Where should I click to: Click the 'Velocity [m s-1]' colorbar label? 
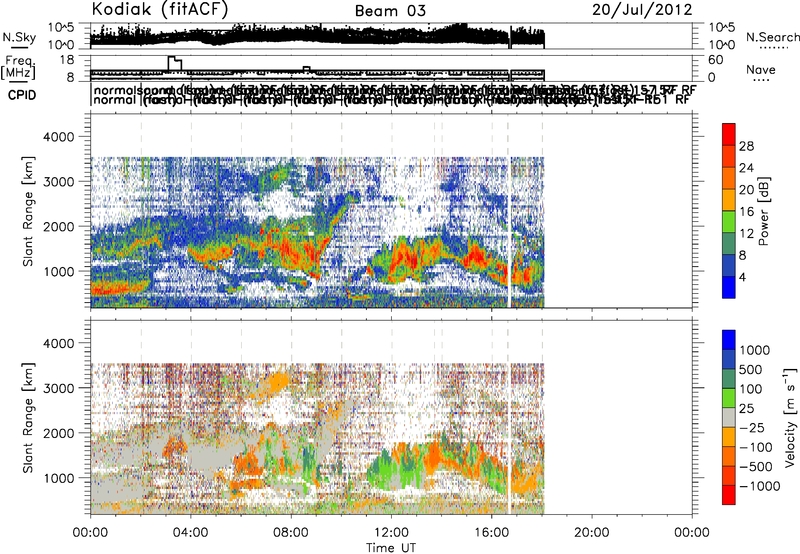pos(790,418)
